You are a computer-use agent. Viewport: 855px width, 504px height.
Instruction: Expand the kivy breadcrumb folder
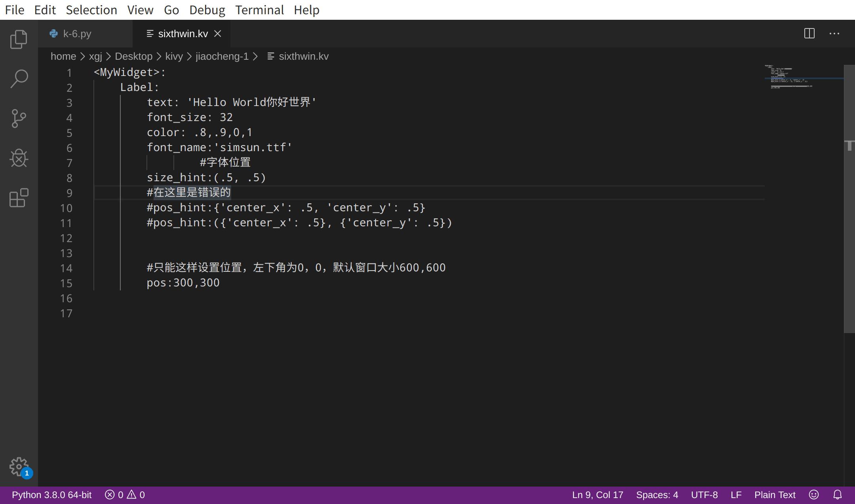[x=173, y=56]
